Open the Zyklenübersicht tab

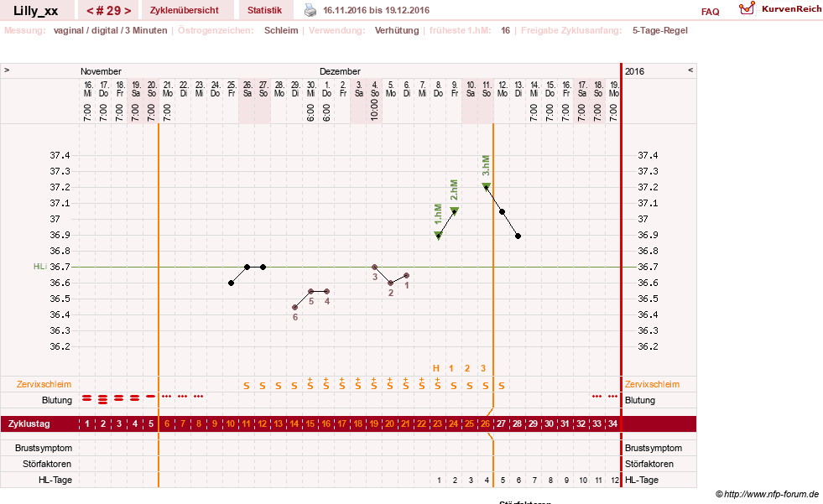[185, 10]
